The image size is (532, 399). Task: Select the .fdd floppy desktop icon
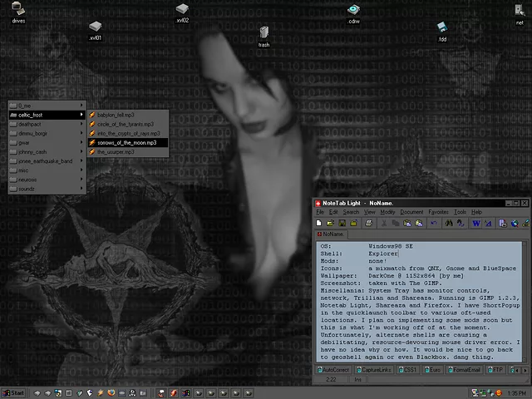point(443,30)
